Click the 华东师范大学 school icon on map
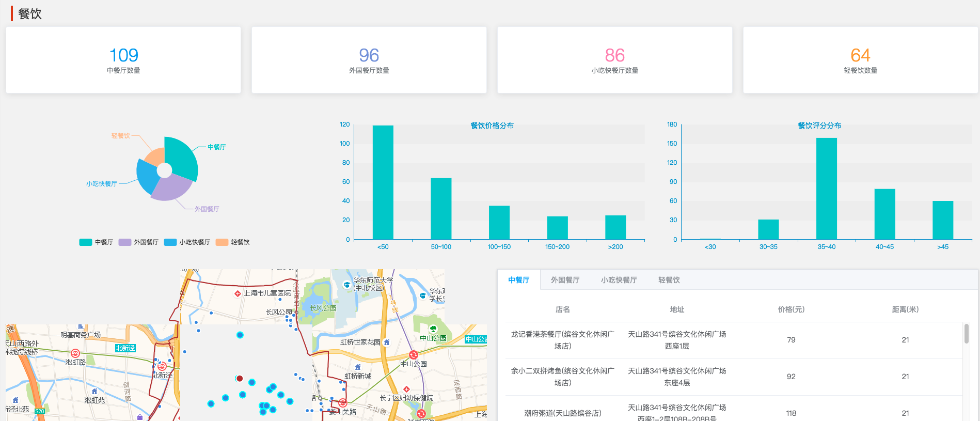Image resolution: width=980 pixels, height=421 pixels. (x=347, y=285)
